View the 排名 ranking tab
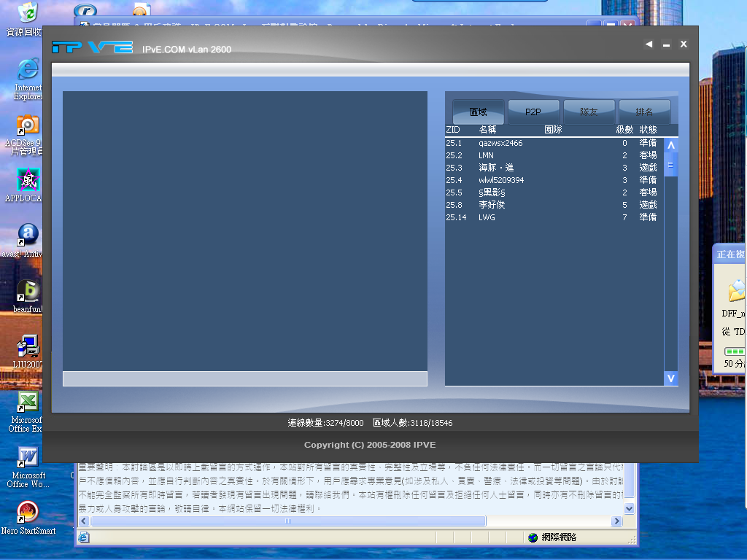The image size is (747, 560). point(644,112)
